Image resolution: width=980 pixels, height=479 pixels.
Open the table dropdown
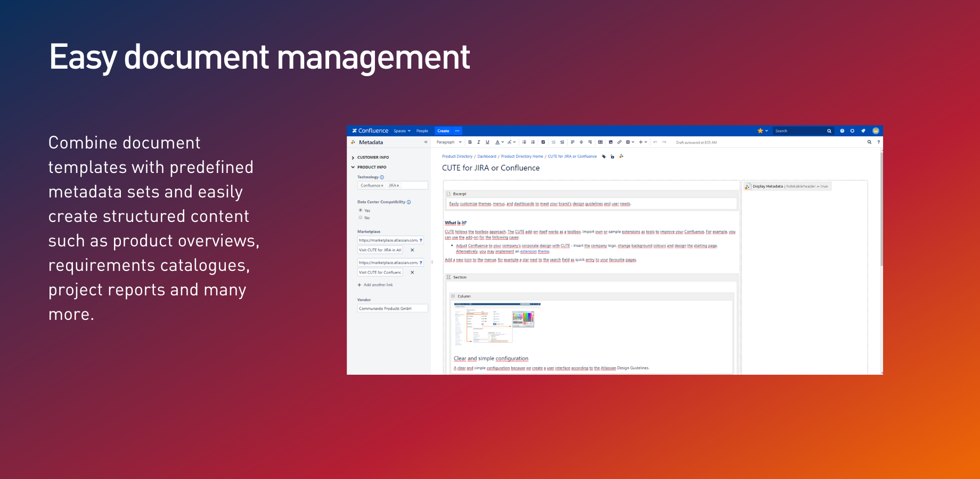(630, 142)
